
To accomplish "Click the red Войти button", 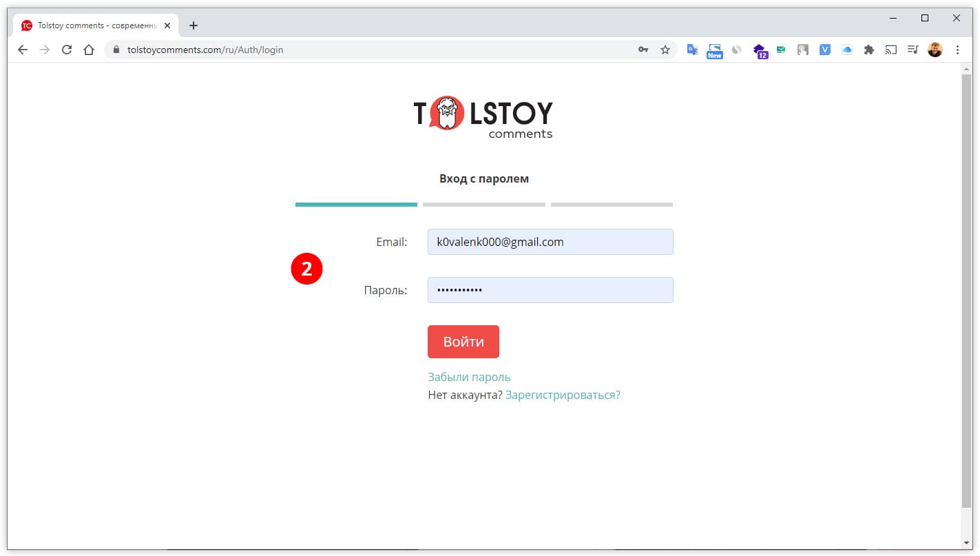I will tap(463, 342).
